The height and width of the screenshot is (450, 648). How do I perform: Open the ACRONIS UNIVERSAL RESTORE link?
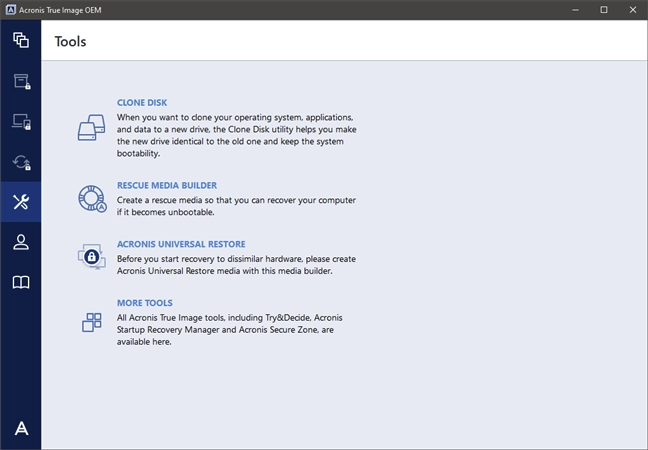click(x=181, y=244)
